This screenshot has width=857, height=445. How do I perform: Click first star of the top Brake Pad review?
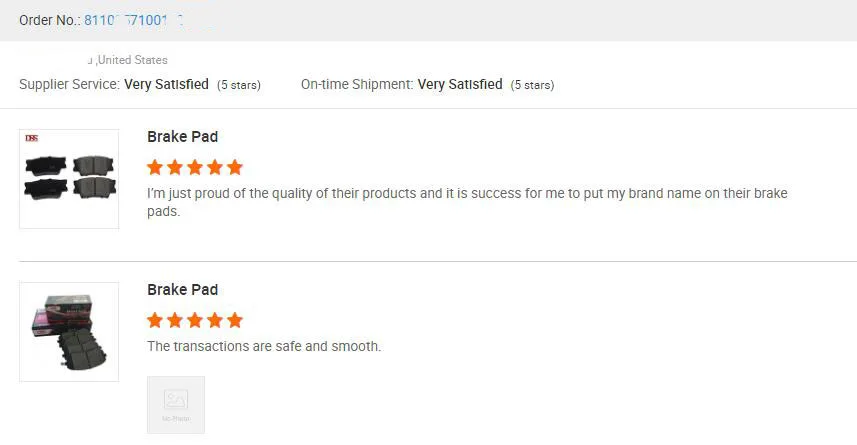tap(155, 167)
